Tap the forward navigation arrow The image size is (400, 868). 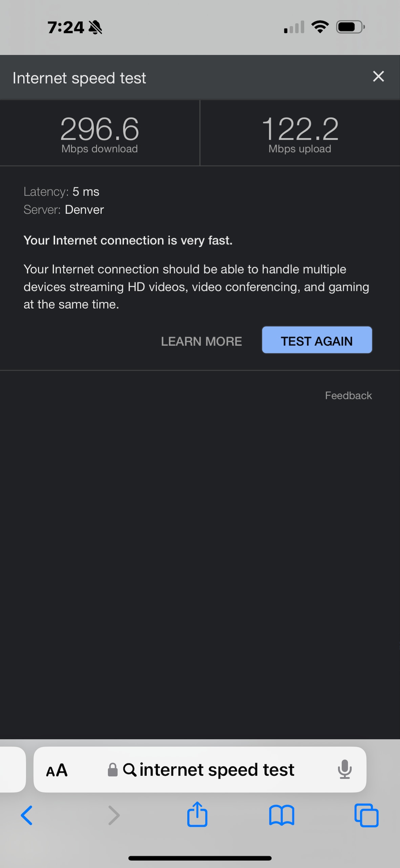[x=114, y=815]
